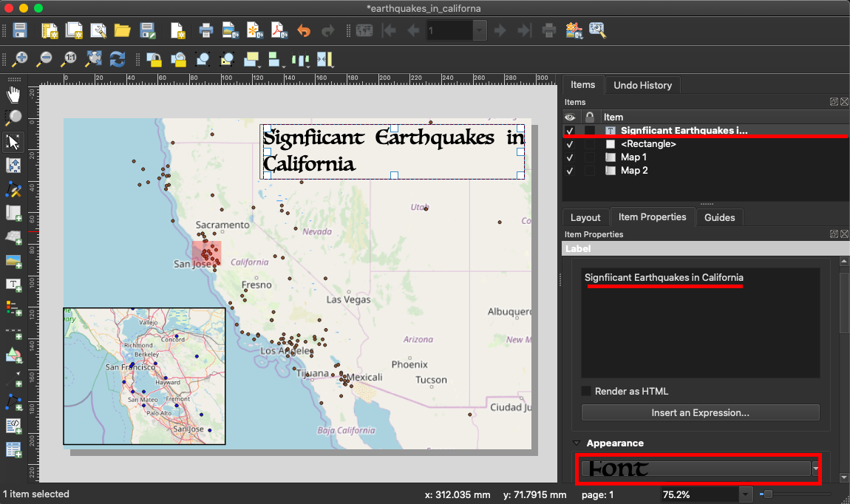
Task: Click the Save Project icon
Action: (x=20, y=30)
